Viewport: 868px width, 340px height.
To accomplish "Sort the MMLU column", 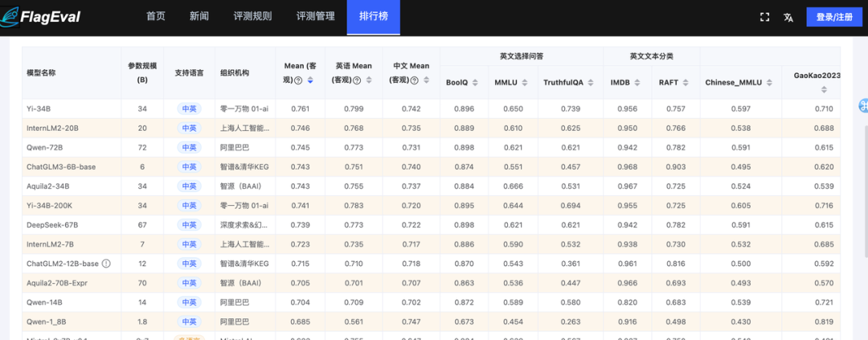I will (x=526, y=83).
